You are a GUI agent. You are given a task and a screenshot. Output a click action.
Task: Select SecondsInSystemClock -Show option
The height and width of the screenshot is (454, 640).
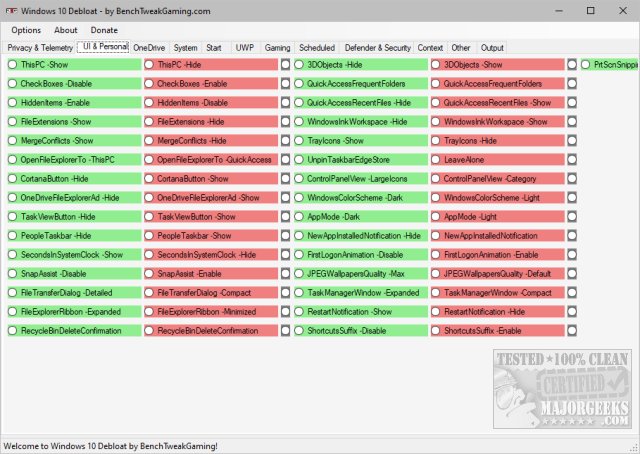click(74, 255)
